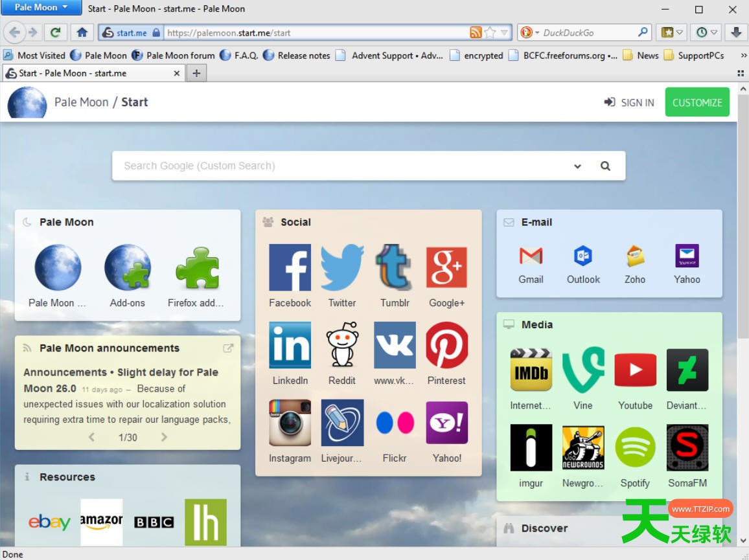Subscribe via the RSS feed icon
Image resolution: width=749 pixels, height=560 pixels.
pyautogui.click(x=476, y=32)
